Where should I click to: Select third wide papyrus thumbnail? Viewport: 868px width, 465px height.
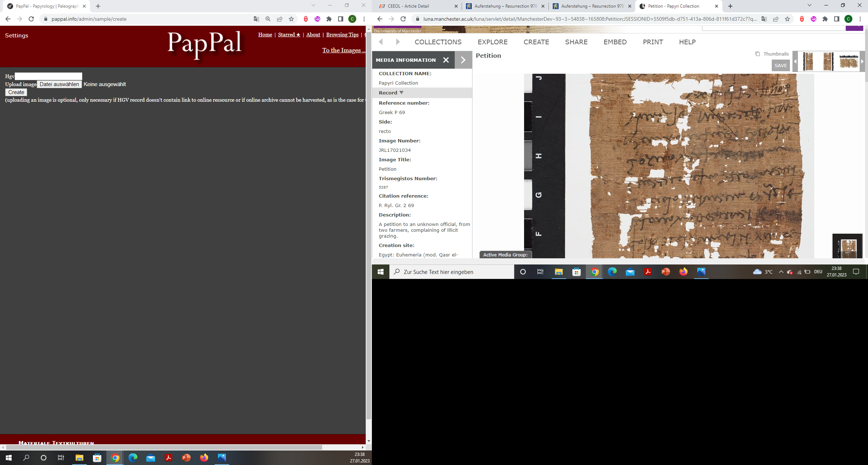[x=849, y=61]
